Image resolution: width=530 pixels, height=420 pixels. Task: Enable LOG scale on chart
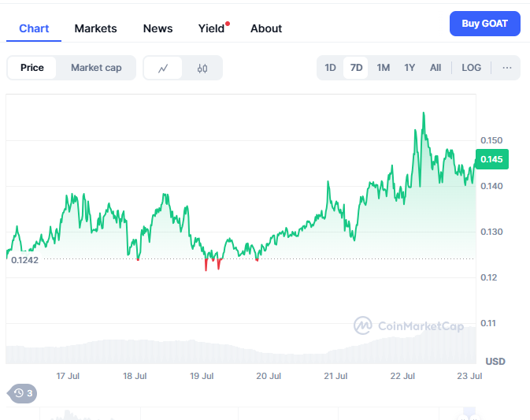(x=471, y=68)
